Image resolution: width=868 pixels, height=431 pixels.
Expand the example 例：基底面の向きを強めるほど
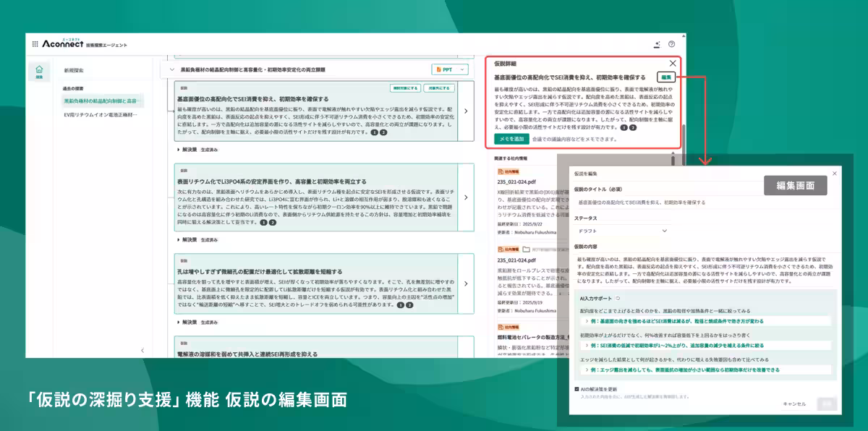pyautogui.click(x=705, y=320)
